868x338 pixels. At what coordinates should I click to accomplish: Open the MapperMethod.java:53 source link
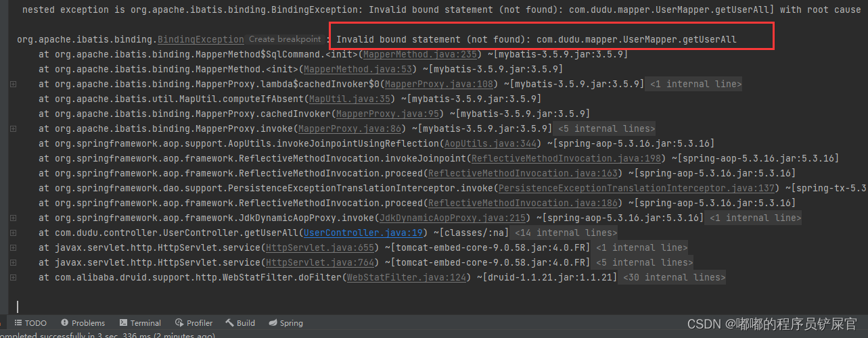pyautogui.click(x=359, y=69)
